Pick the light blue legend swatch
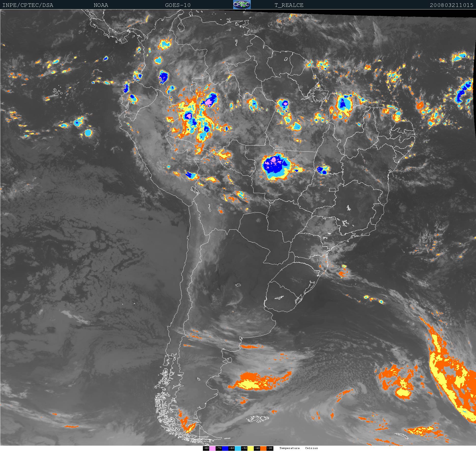The width and height of the screenshot is (476, 451). click(x=238, y=448)
